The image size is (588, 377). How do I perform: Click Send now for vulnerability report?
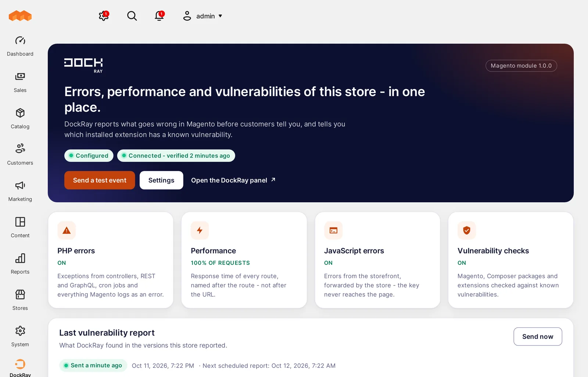click(538, 337)
